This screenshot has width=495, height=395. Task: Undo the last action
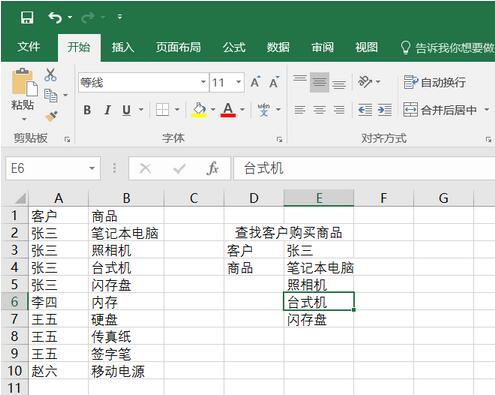point(55,17)
